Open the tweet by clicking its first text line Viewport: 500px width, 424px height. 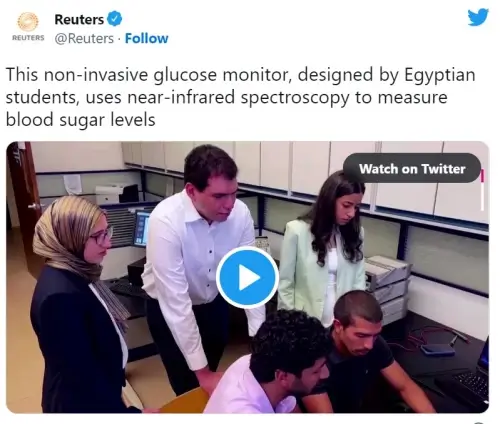pos(241,74)
